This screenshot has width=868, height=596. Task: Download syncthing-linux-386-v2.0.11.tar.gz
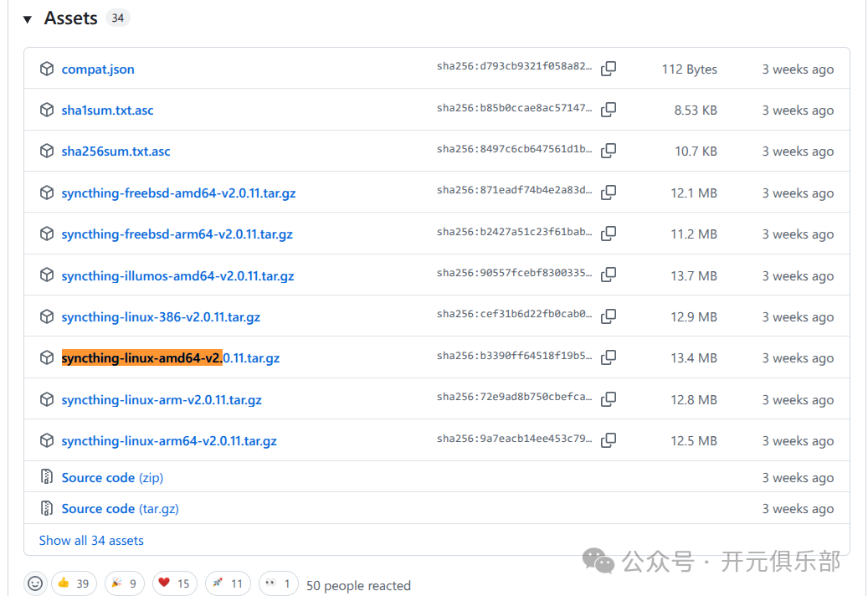tap(161, 317)
